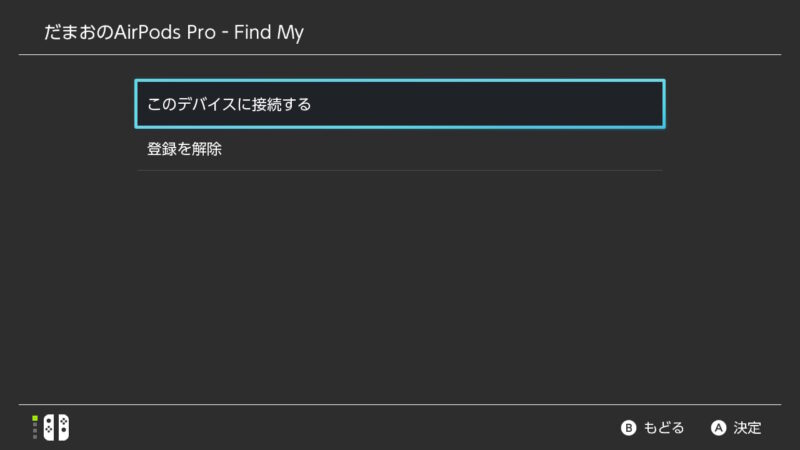
Task: Click the green player indicator light
Action: 35,418
